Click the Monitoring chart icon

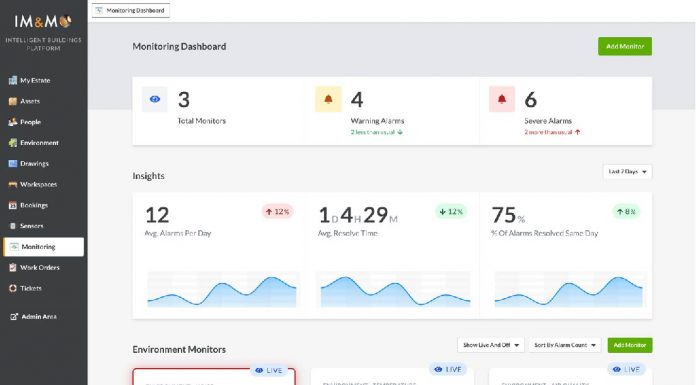click(14, 246)
